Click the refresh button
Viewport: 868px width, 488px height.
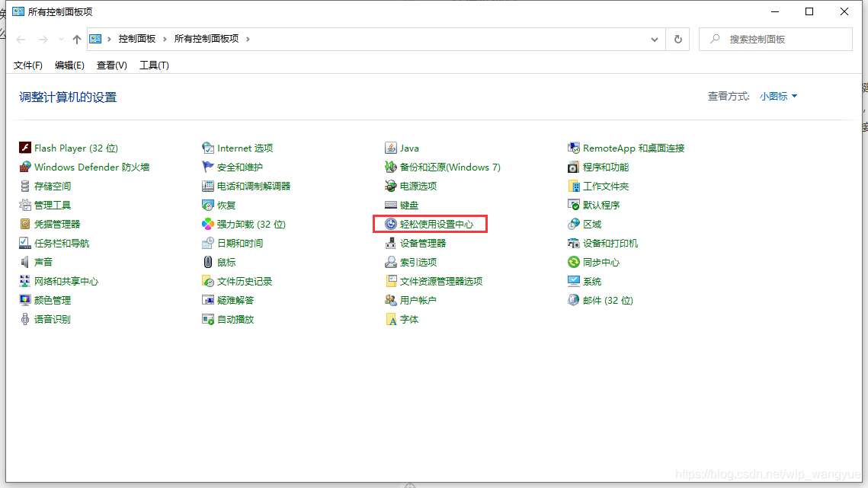(677, 40)
